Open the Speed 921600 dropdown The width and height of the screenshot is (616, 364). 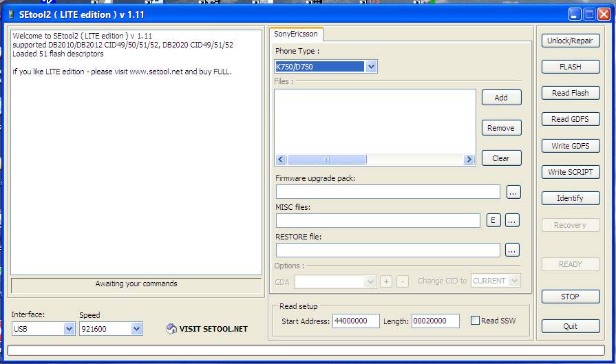click(x=136, y=329)
